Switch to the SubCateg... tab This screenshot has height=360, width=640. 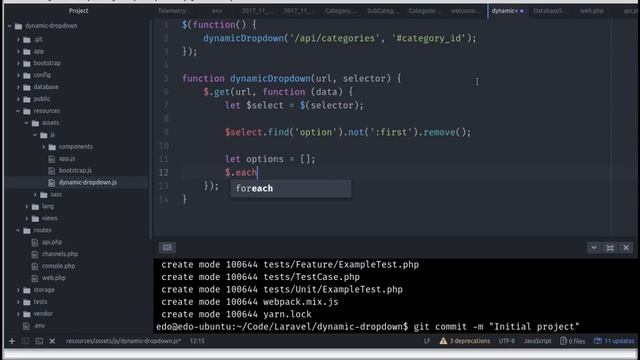[382, 11]
